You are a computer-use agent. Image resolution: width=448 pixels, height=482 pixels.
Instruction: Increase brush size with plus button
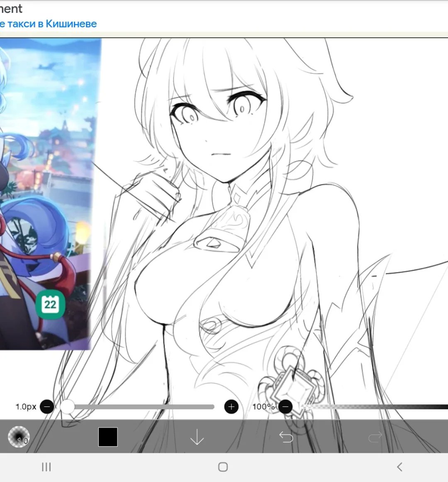coord(231,407)
